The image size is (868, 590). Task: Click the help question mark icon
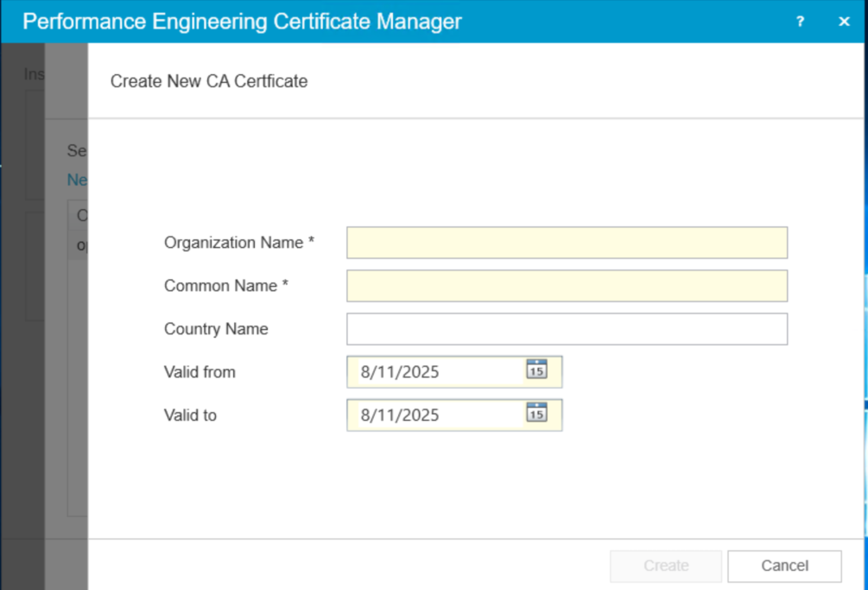tap(800, 22)
